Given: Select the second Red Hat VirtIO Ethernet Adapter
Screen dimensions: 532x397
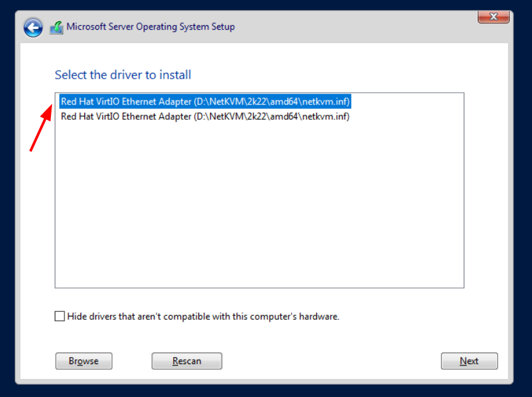Looking at the screenshot, I should point(205,117).
